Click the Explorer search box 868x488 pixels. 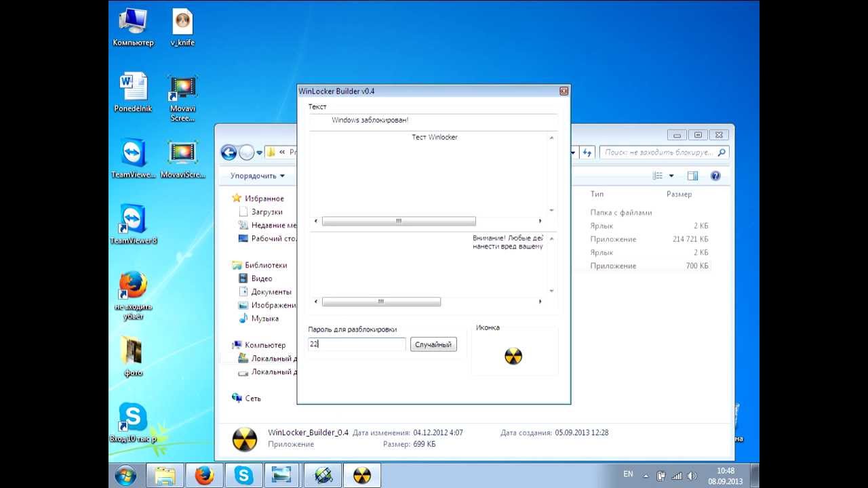point(665,152)
